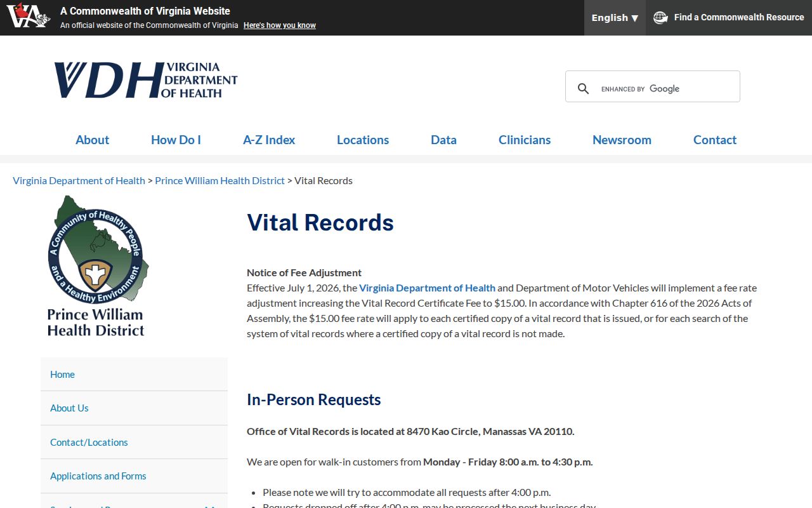Go to the A-Z Index
Screen dimensions: 812x508
269,140
